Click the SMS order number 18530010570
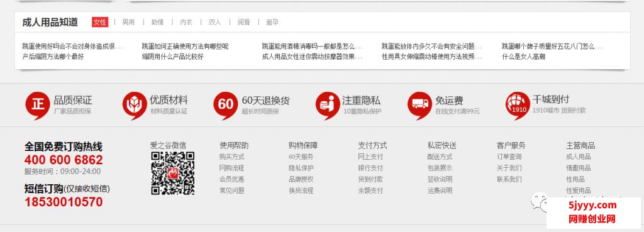This screenshot has height=232, width=644. (64, 202)
